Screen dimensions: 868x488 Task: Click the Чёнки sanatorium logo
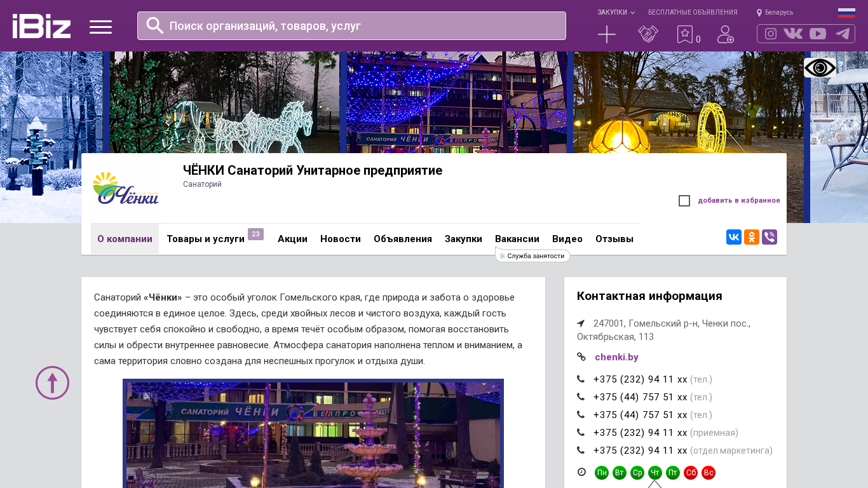(125, 189)
